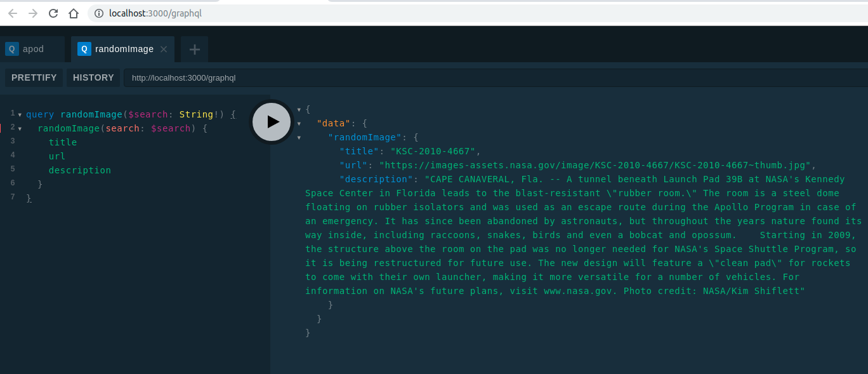868x374 pixels.
Task: Close the randomImage tab
Action: 163,48
